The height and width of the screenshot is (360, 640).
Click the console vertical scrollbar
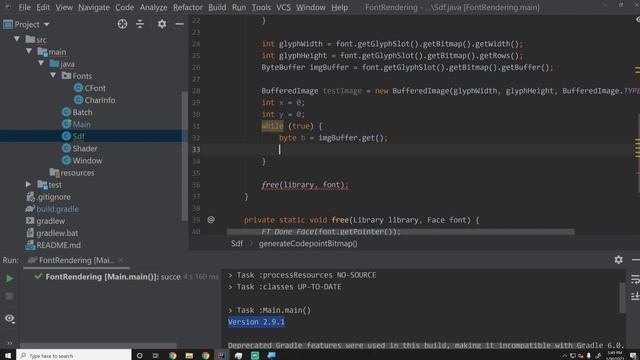[622, 298]
